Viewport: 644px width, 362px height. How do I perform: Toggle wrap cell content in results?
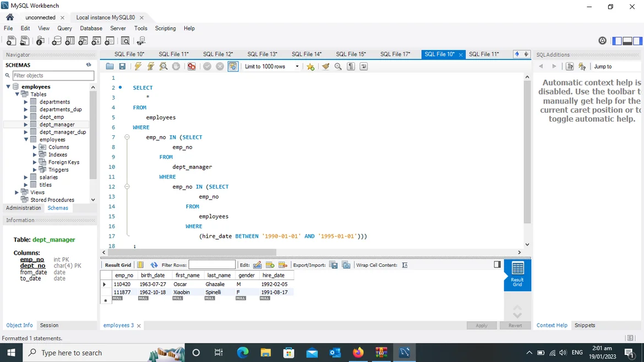[405, 265]
